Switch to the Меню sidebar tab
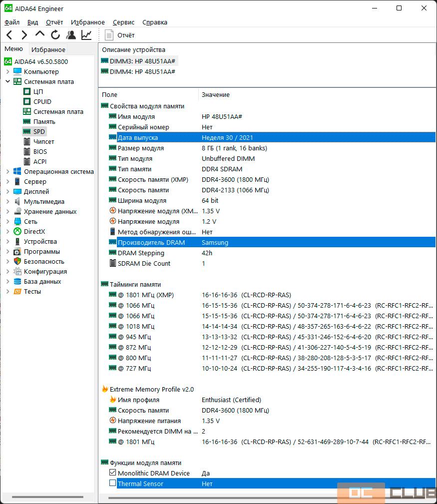The image size is (437, 504). [14, 49]
